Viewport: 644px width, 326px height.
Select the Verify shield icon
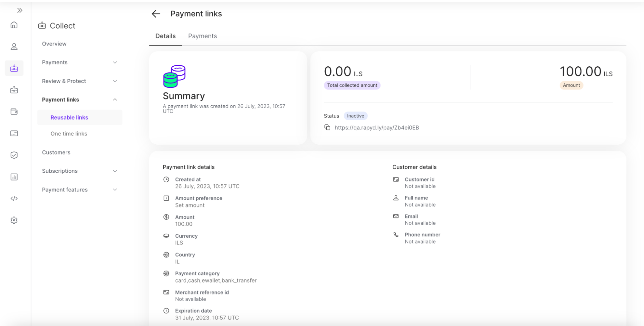[x=14, y=155]
